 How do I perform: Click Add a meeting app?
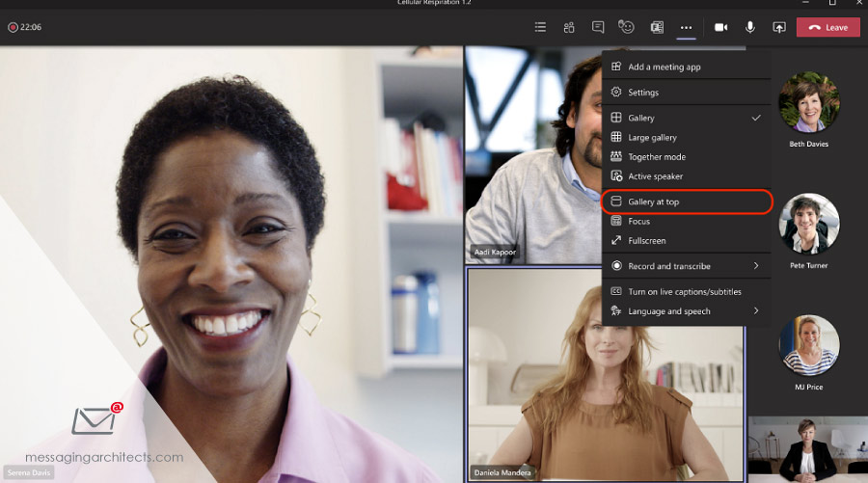(x=664, y=67)
